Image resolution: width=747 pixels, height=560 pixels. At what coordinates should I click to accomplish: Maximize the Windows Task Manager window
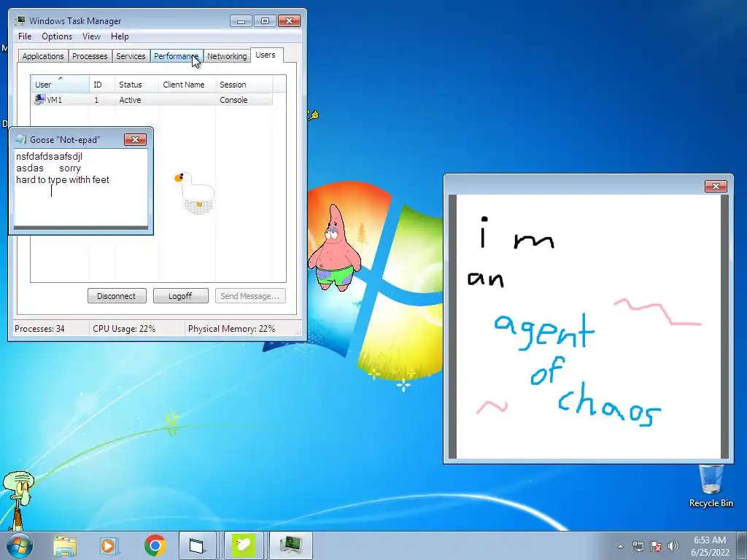pos(265,21)
